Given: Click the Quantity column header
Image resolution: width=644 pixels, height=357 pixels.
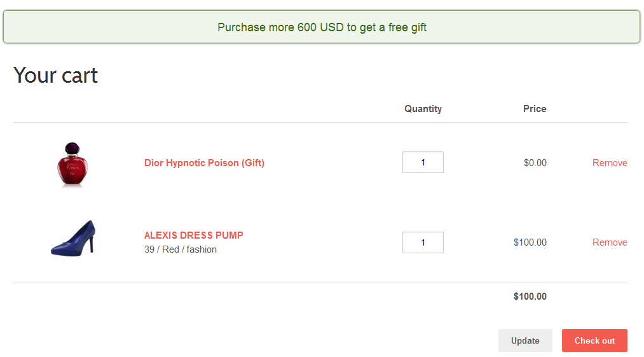Looking at the screenshot, I should click(x=423, y=109).
